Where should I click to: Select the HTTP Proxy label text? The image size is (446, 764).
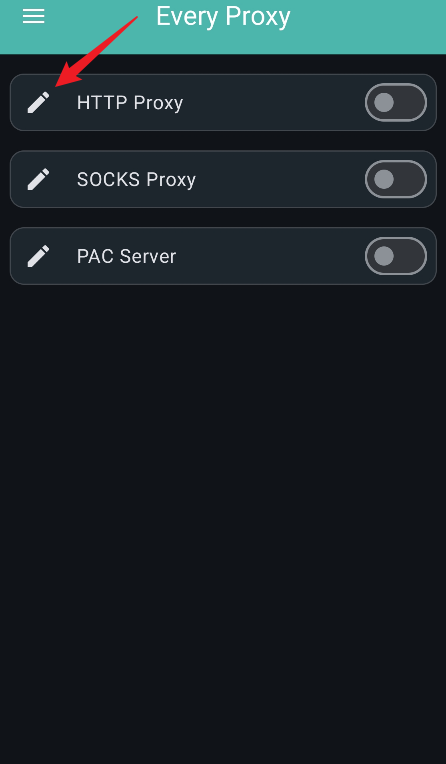click(x=130, y=103)
